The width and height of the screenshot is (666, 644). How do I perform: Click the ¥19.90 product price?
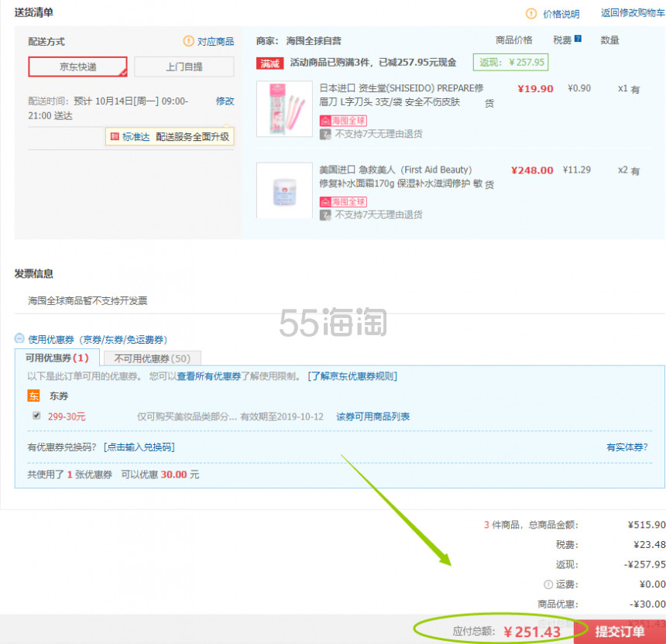(x=535, y=89)
